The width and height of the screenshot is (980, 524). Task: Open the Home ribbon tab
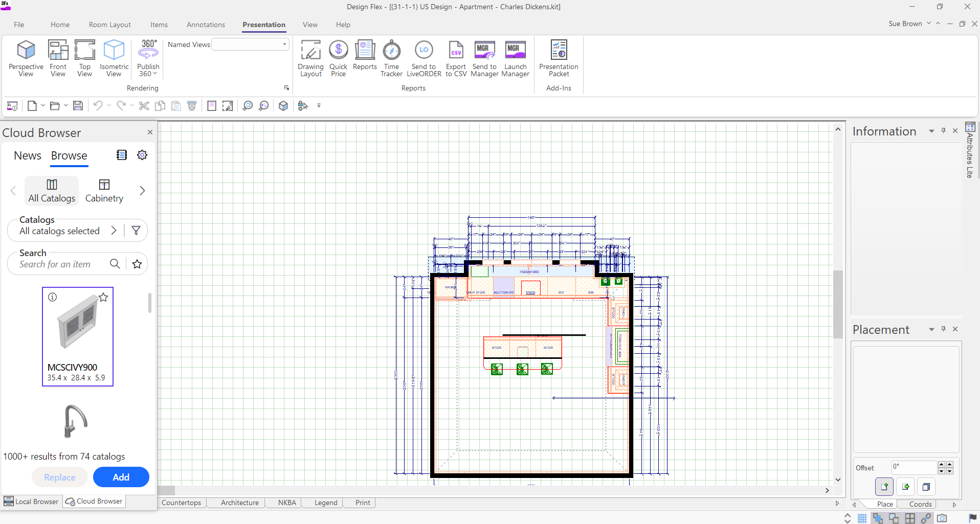60,25
